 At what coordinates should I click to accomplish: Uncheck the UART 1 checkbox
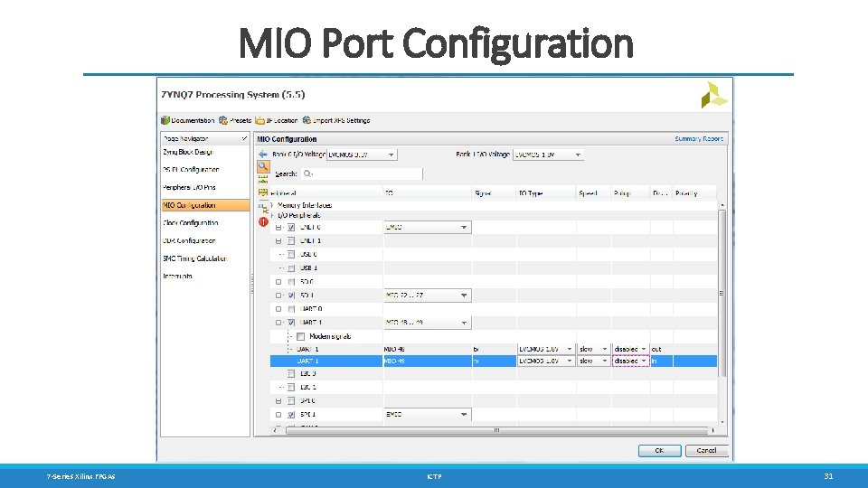pyautogui.click(x=291, y=323)
